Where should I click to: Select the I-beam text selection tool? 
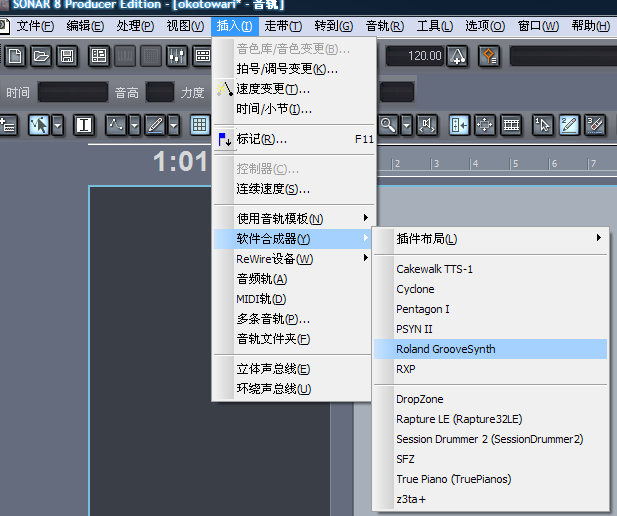click(84, 126)
